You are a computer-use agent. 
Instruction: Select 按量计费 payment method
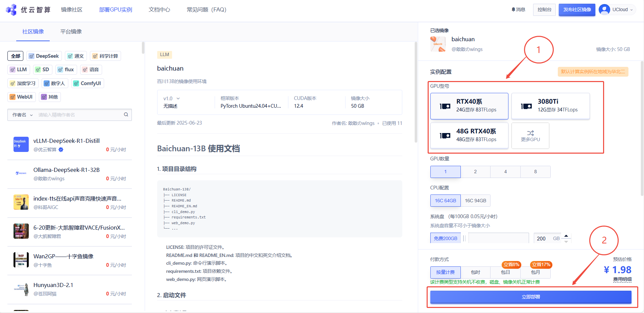click(446, 272)
